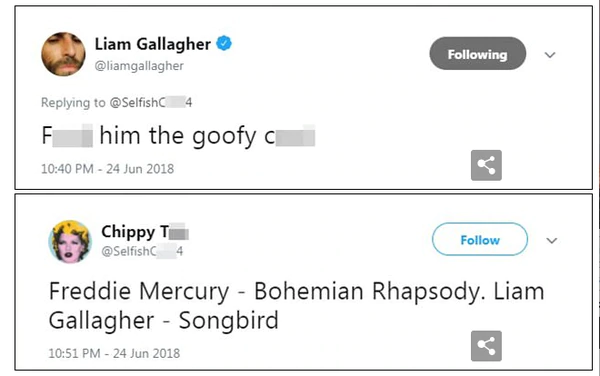Click the 'him the goofy' tweet text

(x=178, y=136)
